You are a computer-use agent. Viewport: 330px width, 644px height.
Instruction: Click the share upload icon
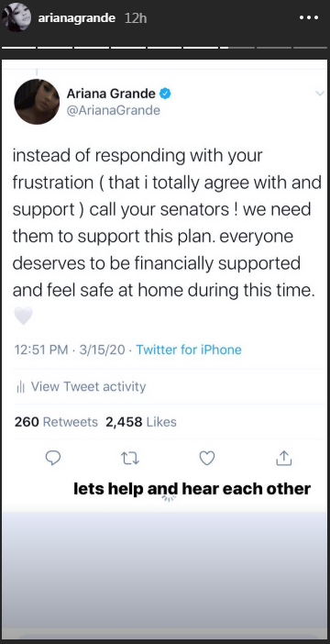point(283,458)
